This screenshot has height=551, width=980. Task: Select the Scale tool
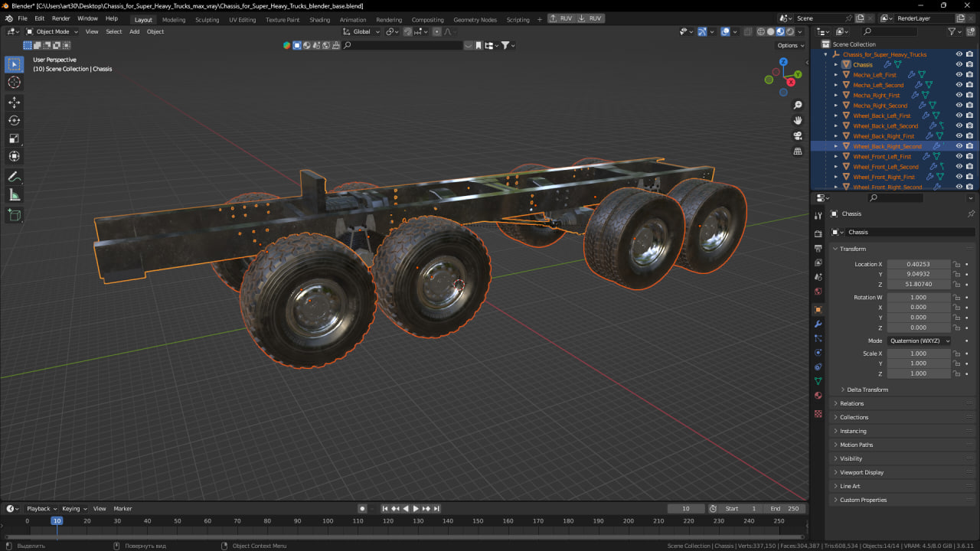[x=14, y=139]
